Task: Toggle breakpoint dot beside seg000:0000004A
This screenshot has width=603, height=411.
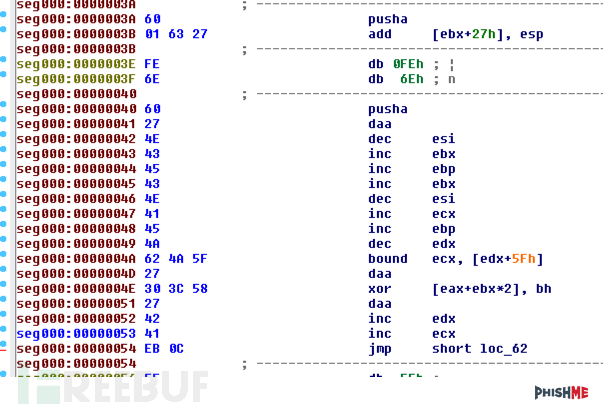Action: [3, 254]
